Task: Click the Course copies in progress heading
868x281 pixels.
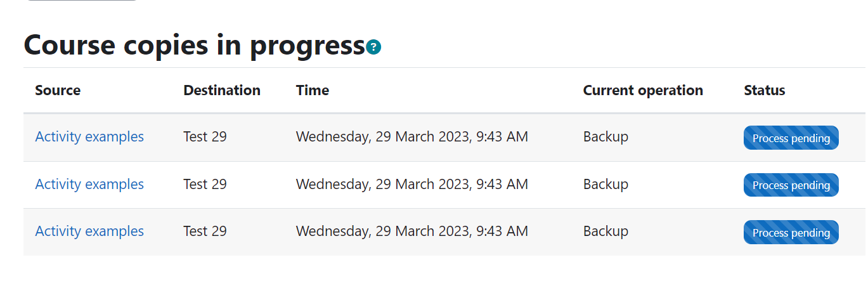Action: (195, 46)
